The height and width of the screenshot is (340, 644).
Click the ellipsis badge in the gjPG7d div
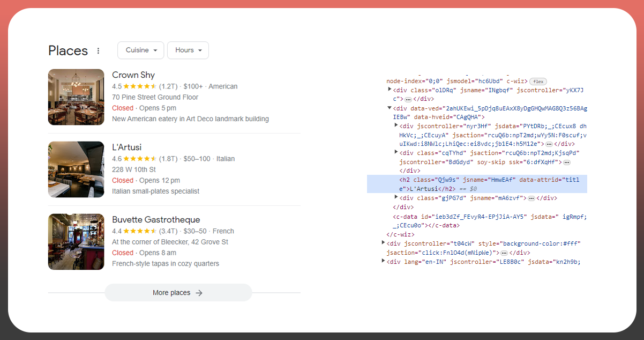[531, 198]
